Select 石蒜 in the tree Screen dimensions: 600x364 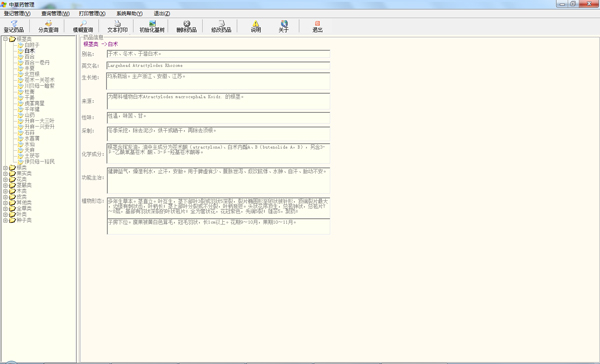point(29,132)
